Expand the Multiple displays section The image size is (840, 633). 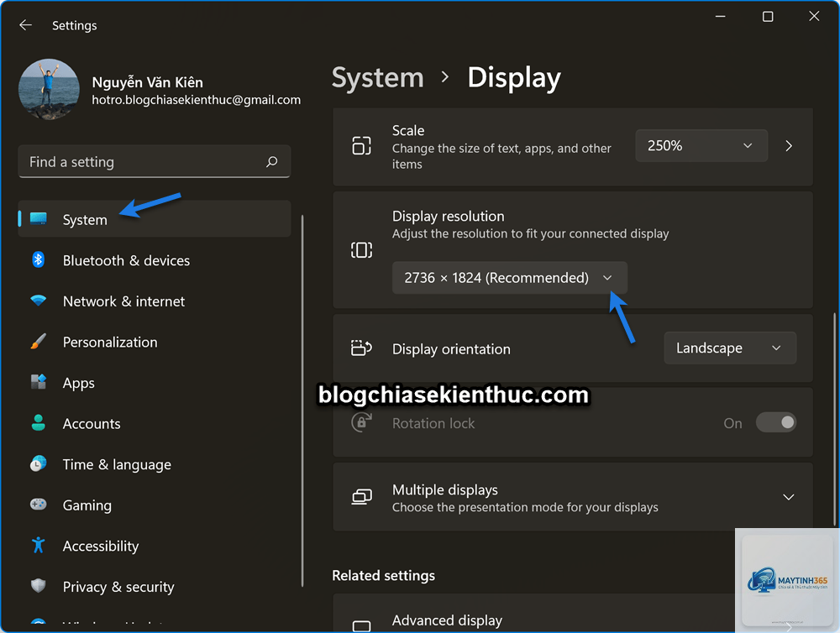(789, 497)
